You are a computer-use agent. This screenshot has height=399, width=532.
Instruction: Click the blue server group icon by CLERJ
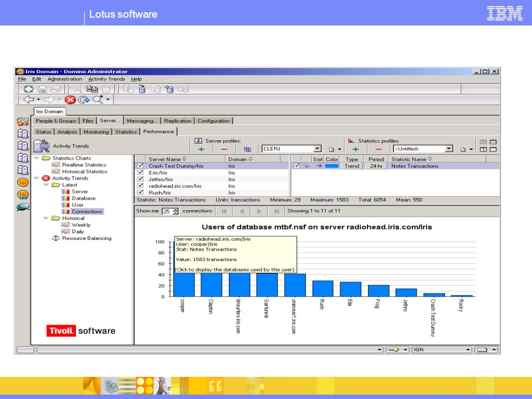[x=247, y=149]
